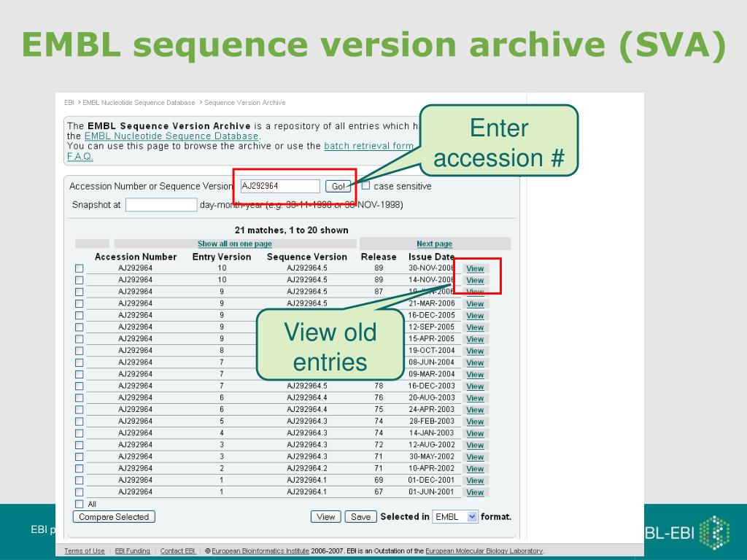View entry issued 08-JUN-2004

point(475,363)
